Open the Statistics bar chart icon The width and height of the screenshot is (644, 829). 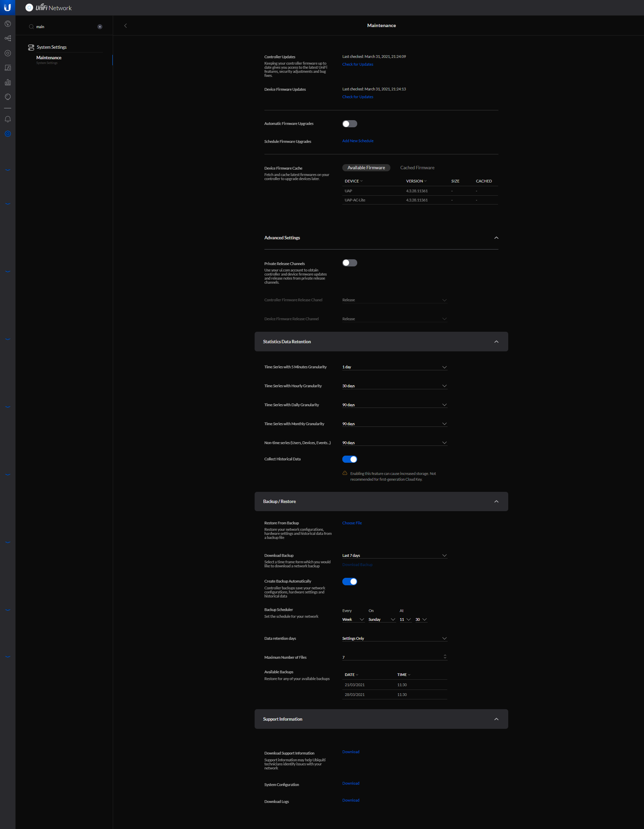7,82
